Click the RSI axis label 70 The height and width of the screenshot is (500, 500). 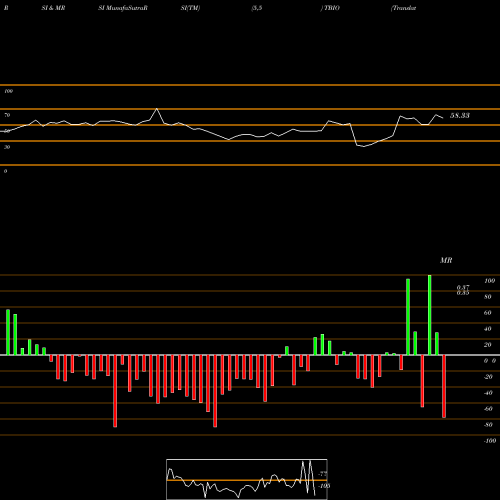(x=7, y=115)
